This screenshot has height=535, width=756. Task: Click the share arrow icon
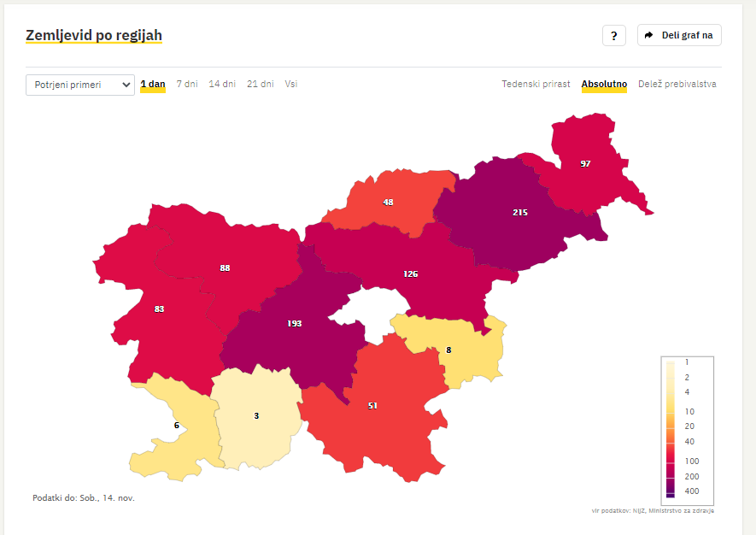[x=649, y=35]
